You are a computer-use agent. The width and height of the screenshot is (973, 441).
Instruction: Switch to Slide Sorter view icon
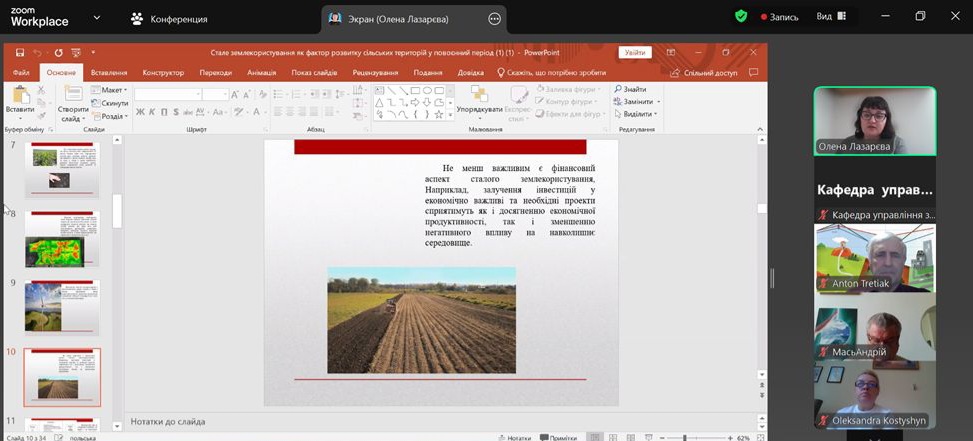(x=613, y=437)
